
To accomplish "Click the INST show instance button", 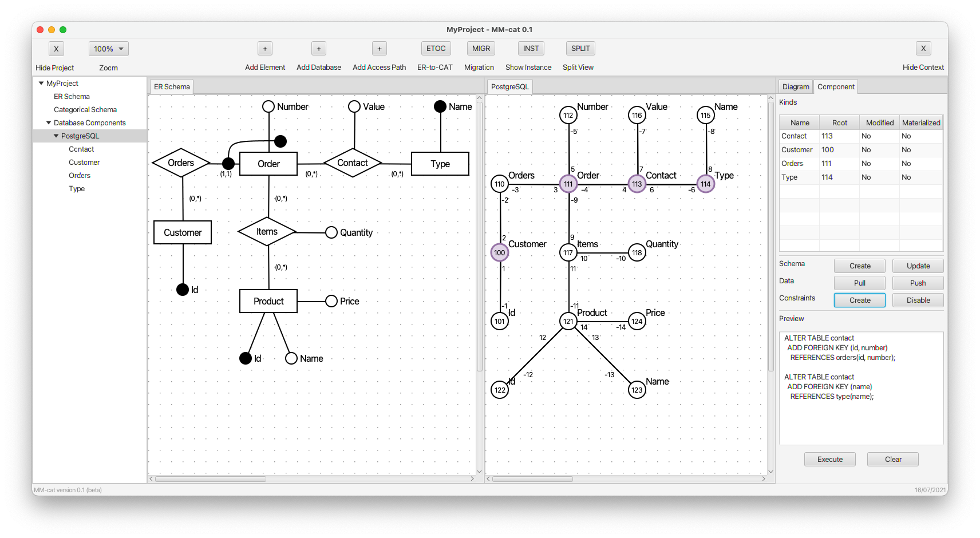I will click(531, 49).
